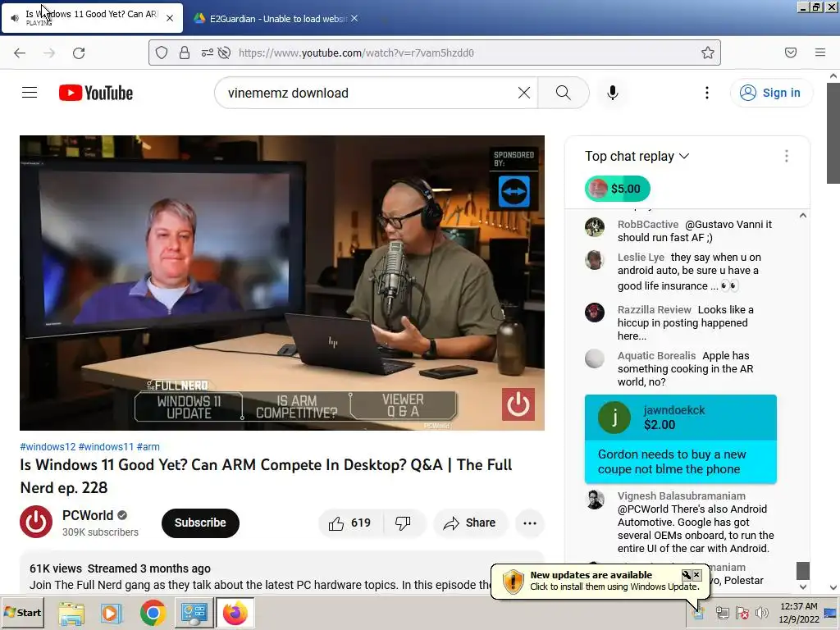The image size is (840, 630).
Task: Open the #windows12 hashtag link
Action: click(x=48, y=447)
